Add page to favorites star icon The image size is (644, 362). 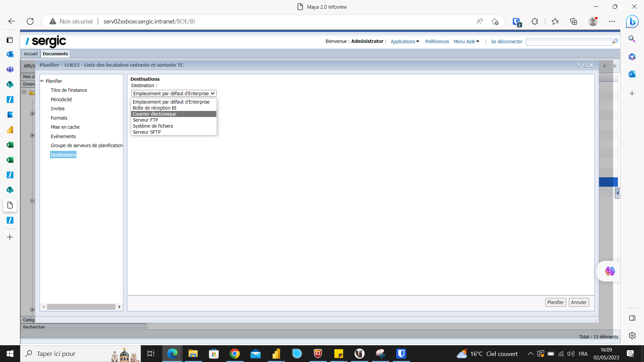pyautogui.click(x=495, y=21)
